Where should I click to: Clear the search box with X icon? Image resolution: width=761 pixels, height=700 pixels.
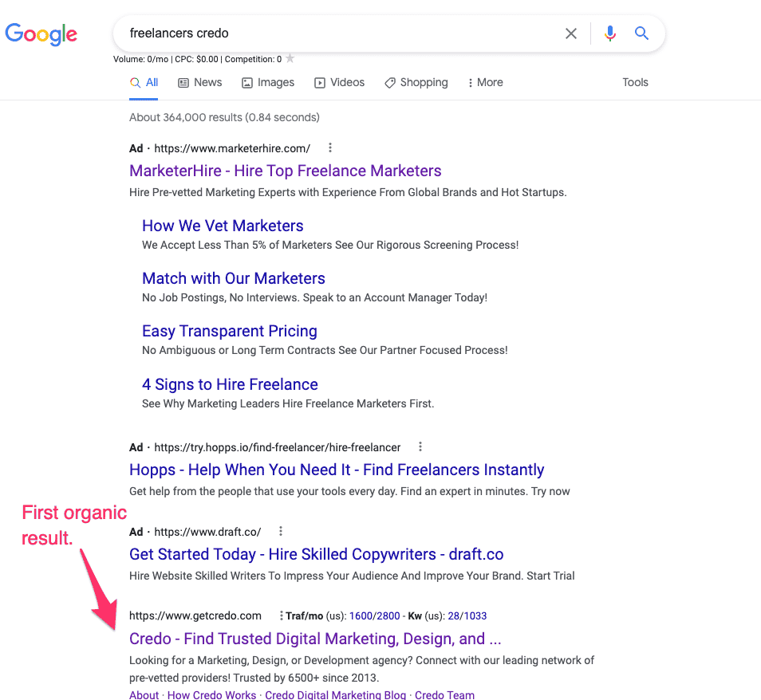point(571,33)
